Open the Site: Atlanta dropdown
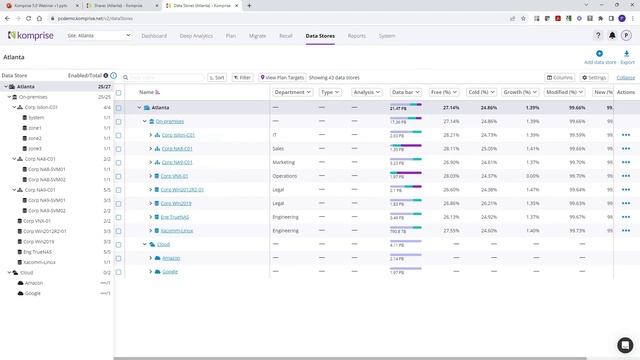Screen dimensions: 640x360 tap(99, 36)
